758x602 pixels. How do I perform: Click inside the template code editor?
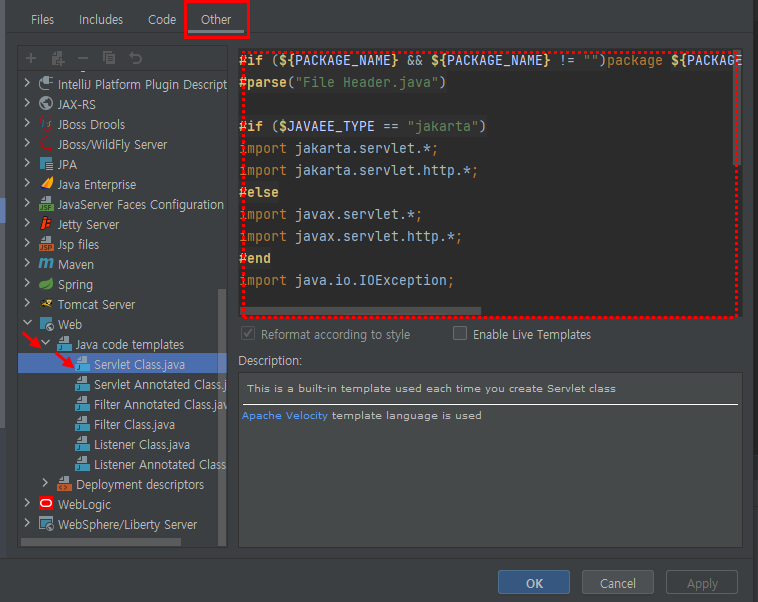pos(488,184)
